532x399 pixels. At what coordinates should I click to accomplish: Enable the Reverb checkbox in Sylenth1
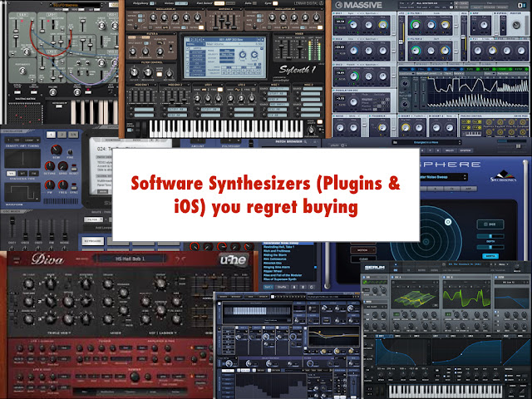188,71
